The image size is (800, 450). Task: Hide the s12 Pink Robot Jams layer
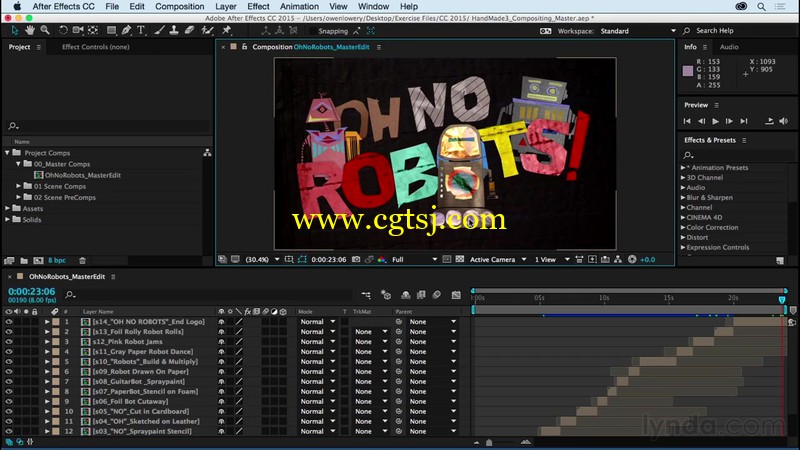9,342
